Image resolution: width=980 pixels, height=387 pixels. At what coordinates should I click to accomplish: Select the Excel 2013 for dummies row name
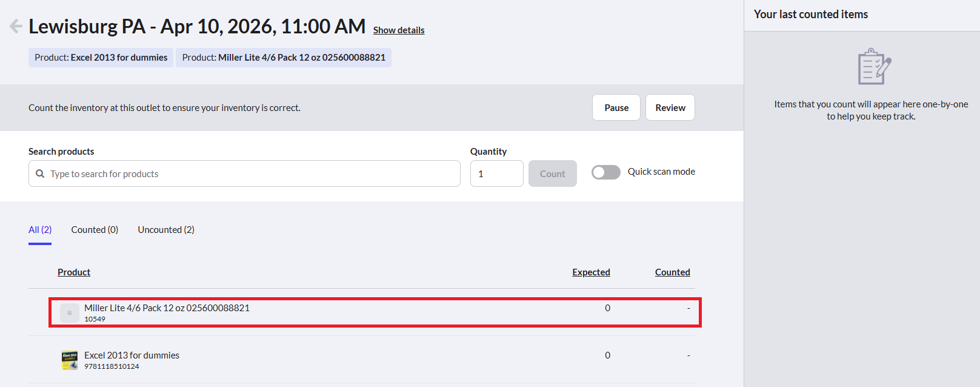[x=132, y=355]
